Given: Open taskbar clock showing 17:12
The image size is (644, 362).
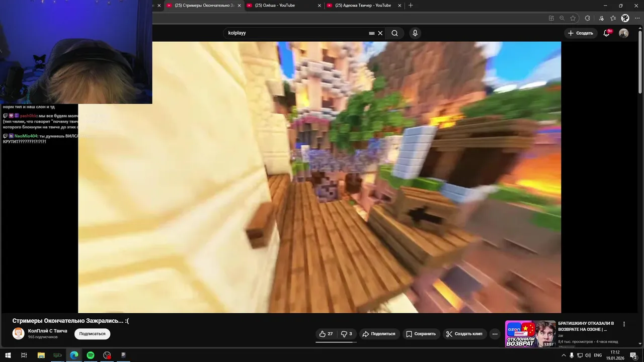Looking at the screenshot, I should [615, 355].
